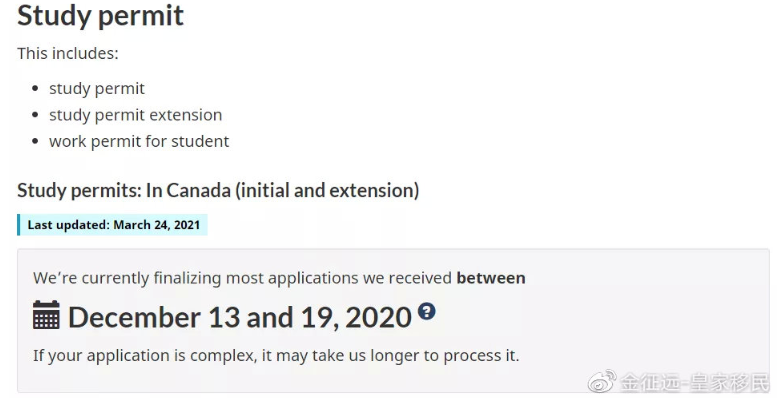Click the bold word 'between'
Screen dimensions: 780x398
pyautogui.click(x=490, y=278)
